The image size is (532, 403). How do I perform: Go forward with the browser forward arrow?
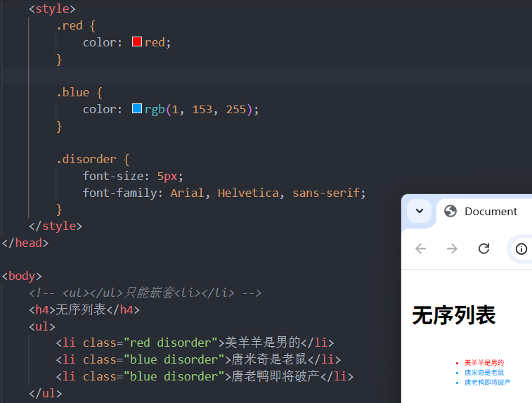(x=452, y=249)
